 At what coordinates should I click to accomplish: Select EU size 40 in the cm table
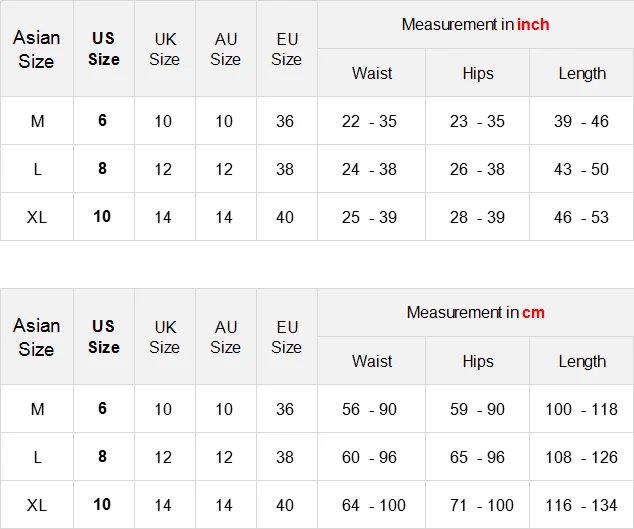(x=285, y=505)
